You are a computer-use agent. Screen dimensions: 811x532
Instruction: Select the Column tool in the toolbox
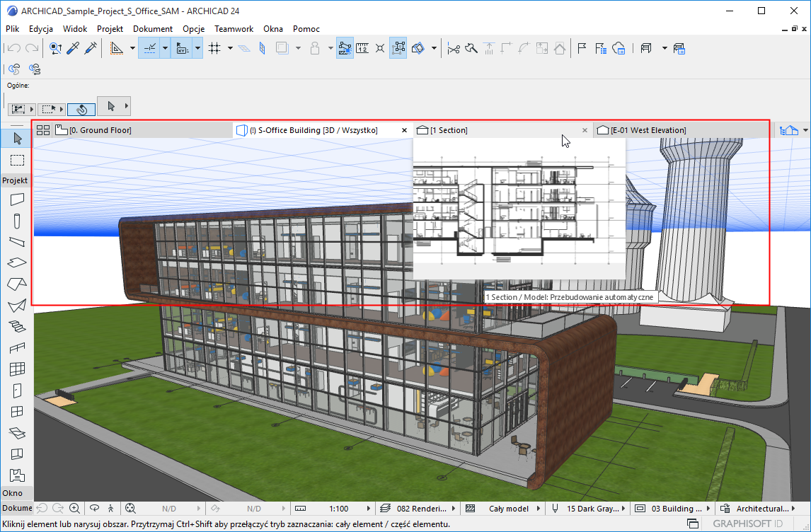(17, 221)
